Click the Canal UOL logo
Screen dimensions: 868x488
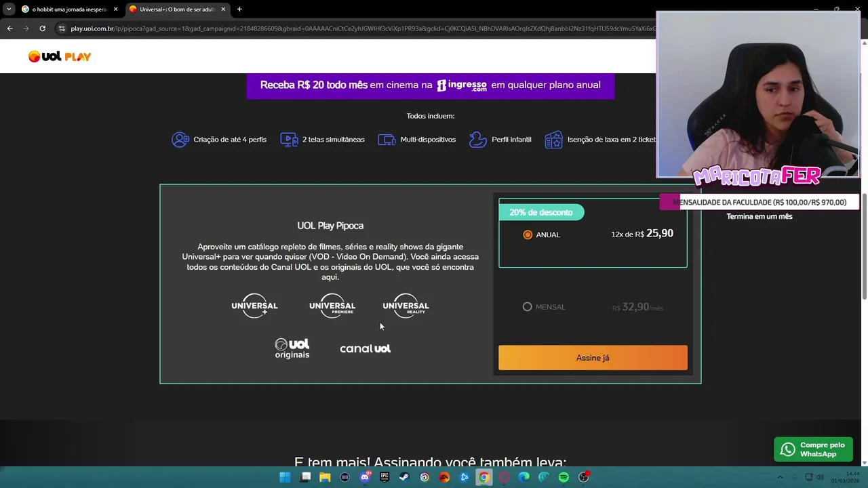(x=365, y=348)
